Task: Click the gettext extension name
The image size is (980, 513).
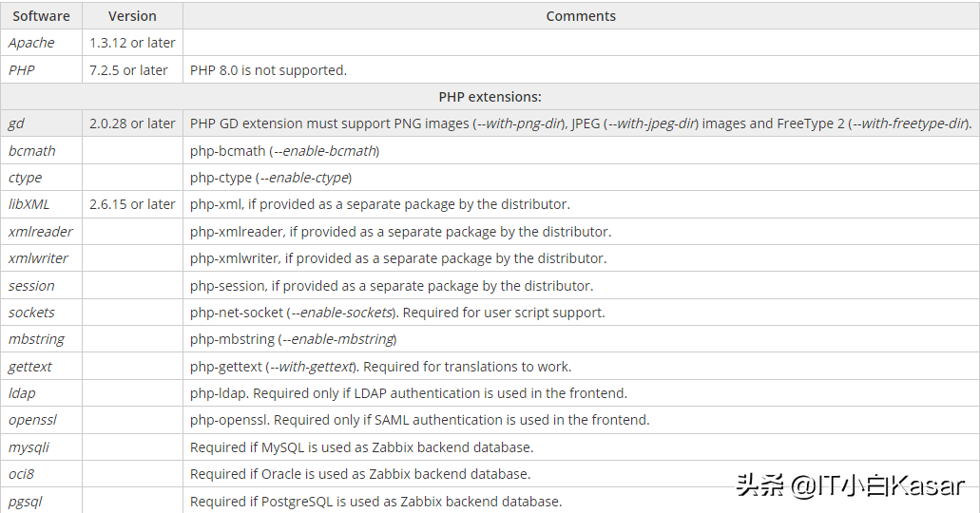Action: [x=30, y=367]
